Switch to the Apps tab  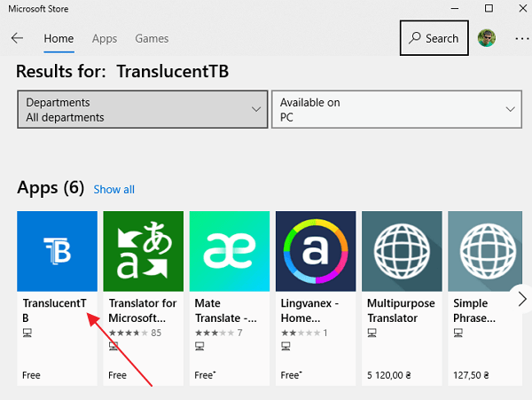click(x=105, y=38)
